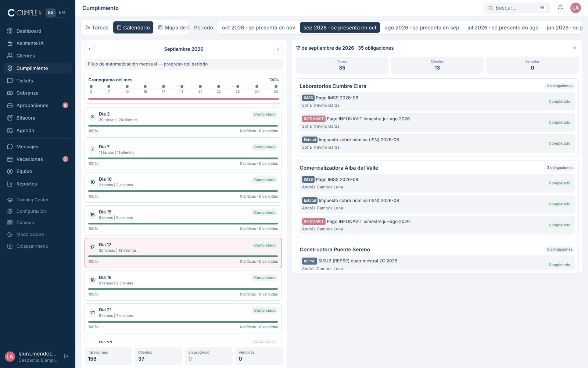Close the 17 de septiembre detail panel
This screenshot has height=368, width=588.
pos(574,48)
